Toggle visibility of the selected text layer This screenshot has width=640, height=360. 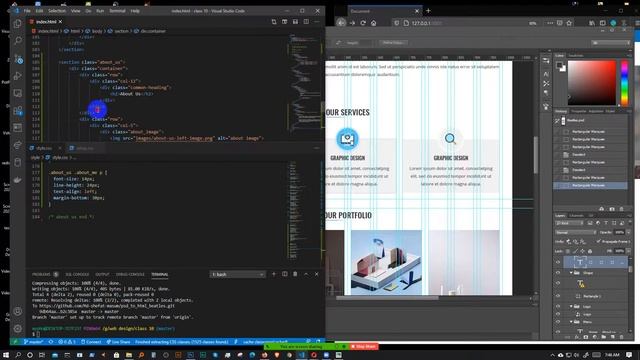coord(558,262)
